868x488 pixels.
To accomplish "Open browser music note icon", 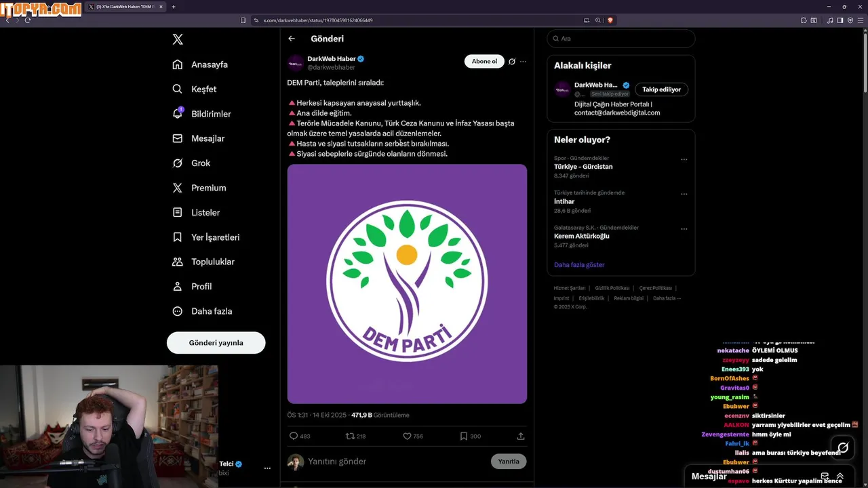I will point(831,20).
